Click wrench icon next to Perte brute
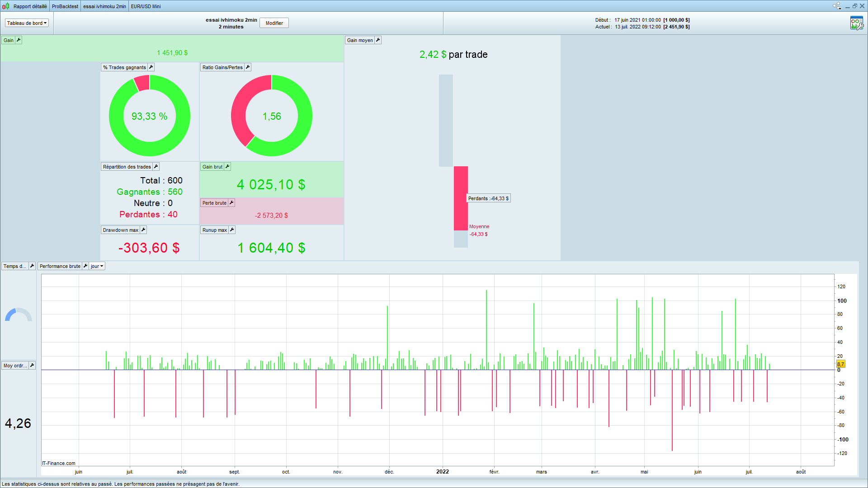868x488 pixels. tap(231, 203)
